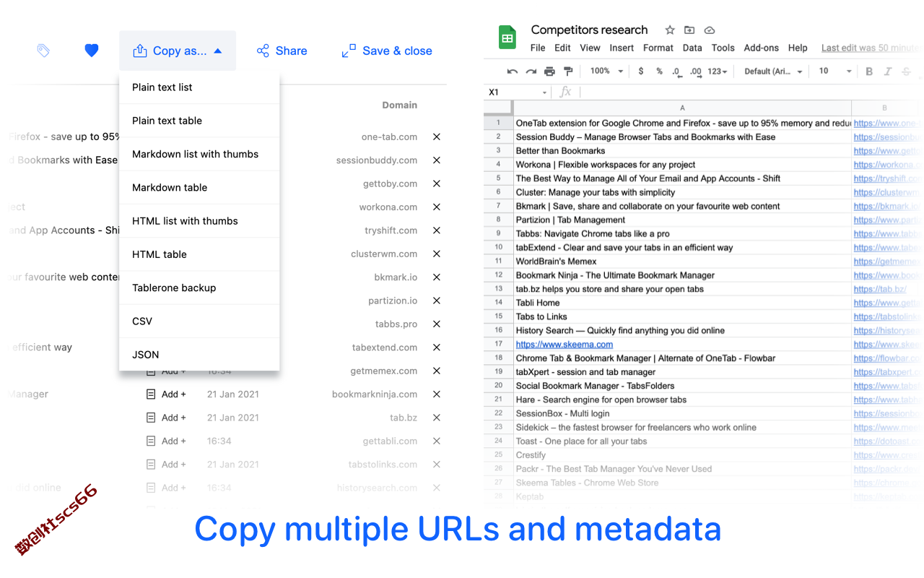Viewport: 924px width, 578px height.
Task: Remove the tabextend.com row
Action: coord(437,348)
